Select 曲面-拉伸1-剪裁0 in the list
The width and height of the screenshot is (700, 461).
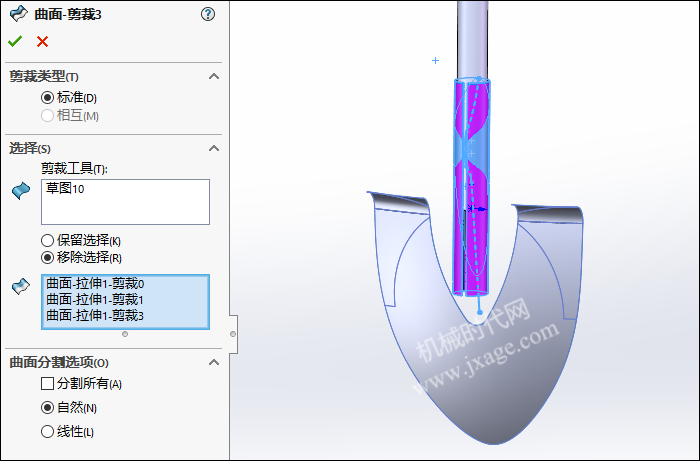tap(95, 283)
